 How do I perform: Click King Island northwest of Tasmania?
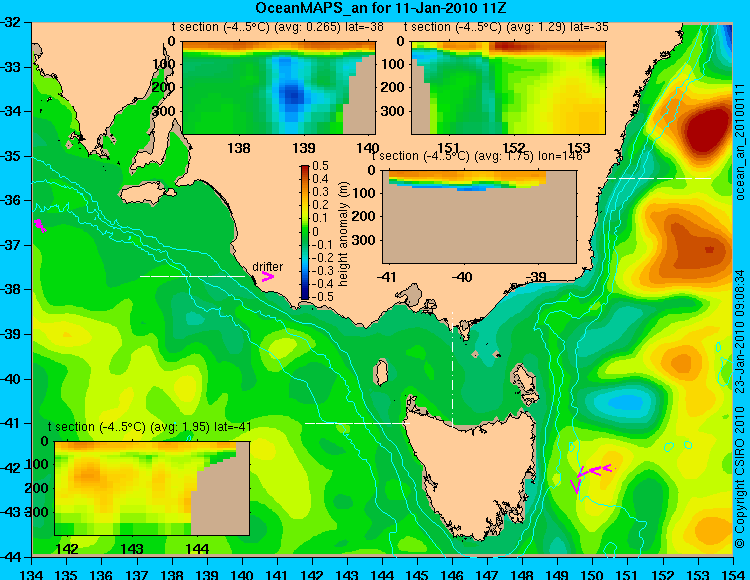click(x=380, y=372)
